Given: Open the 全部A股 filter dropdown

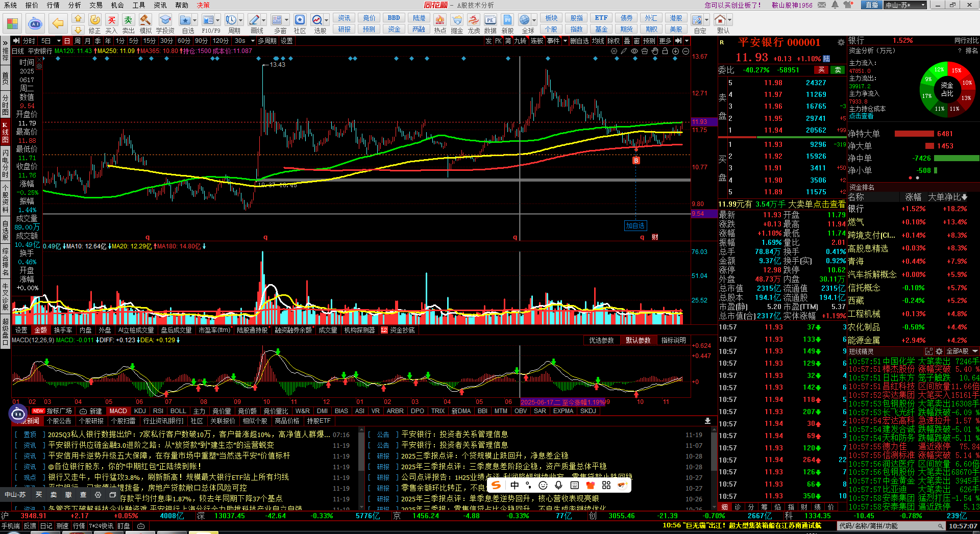Looking at the screenshot, I should point(962,351).
